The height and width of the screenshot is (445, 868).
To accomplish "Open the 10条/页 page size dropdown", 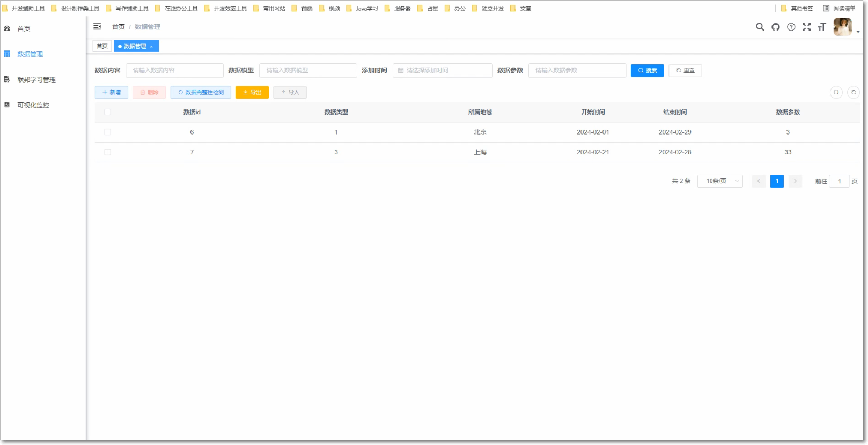I will tap(720, 181).
